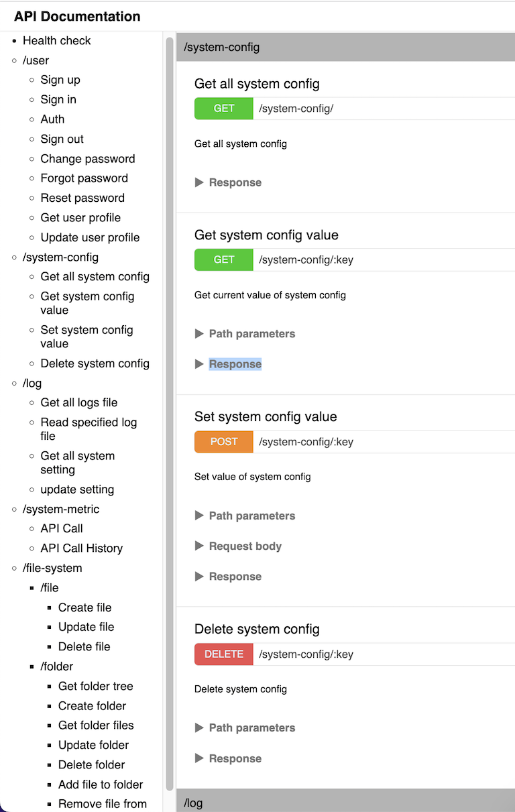
Task: Expand Path parameters under Set system config value
Action: (x=245, y=516)
